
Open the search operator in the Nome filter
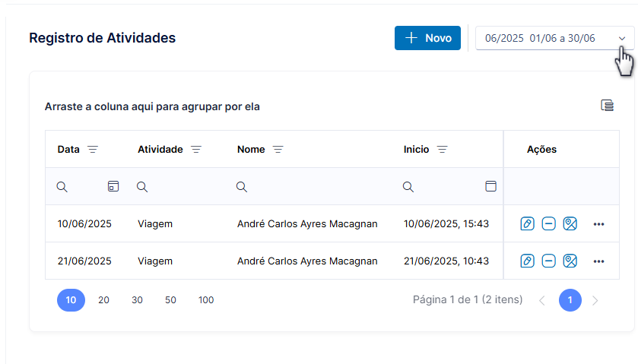242,187
